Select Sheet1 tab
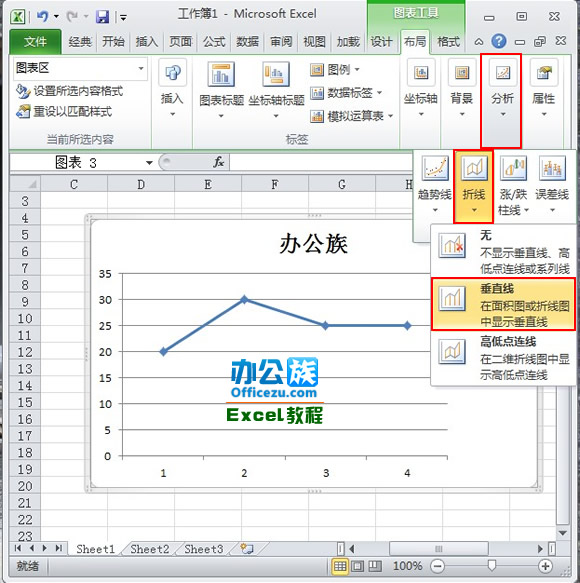The width and height of the screenshot is (580, 583). [x=95, y=549]
